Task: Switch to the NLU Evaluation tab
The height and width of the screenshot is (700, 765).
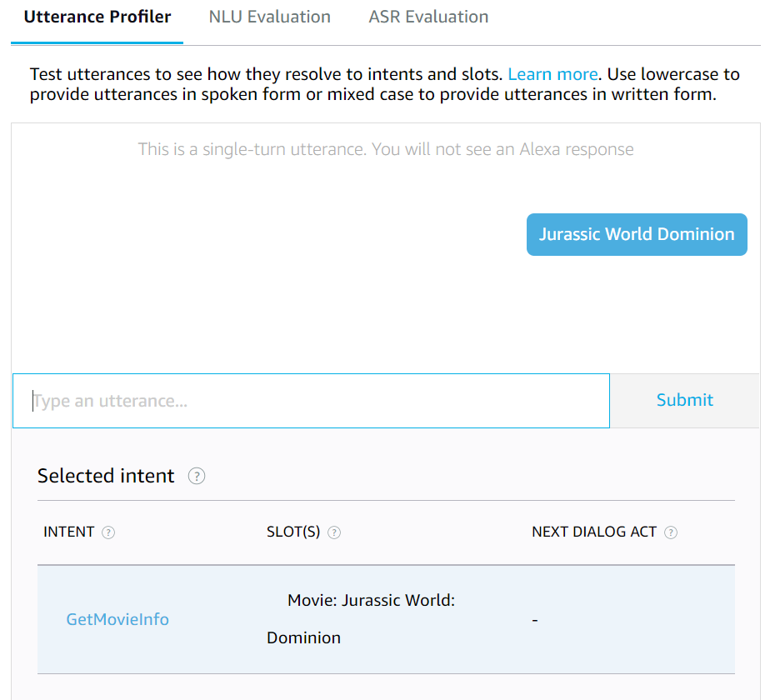Action: point(269,17)
